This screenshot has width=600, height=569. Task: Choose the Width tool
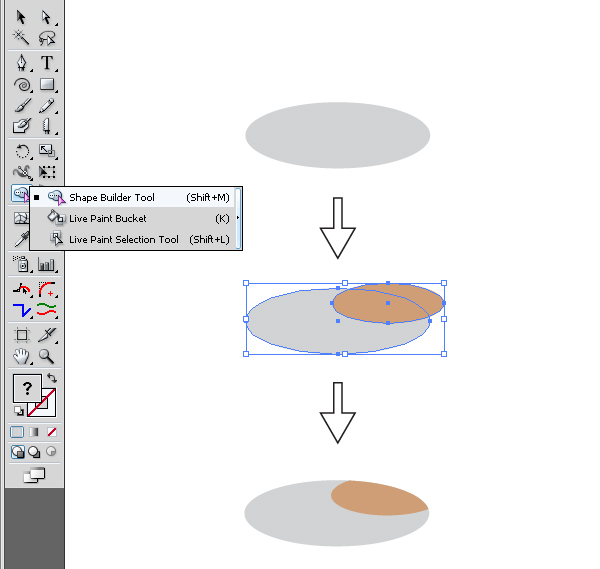pyautogui.click(x=22, y=172)
